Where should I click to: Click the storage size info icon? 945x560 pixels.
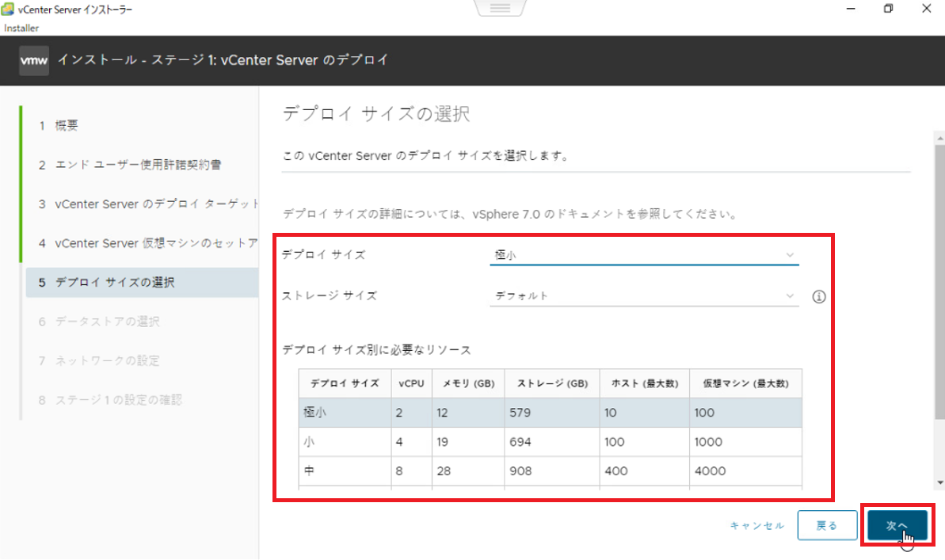click(x=819, y=296)
